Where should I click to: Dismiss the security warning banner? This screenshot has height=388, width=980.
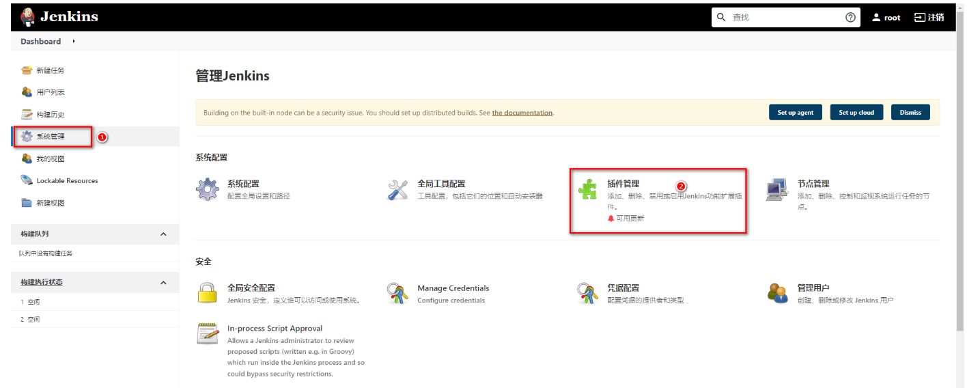[x=910, y=112]
